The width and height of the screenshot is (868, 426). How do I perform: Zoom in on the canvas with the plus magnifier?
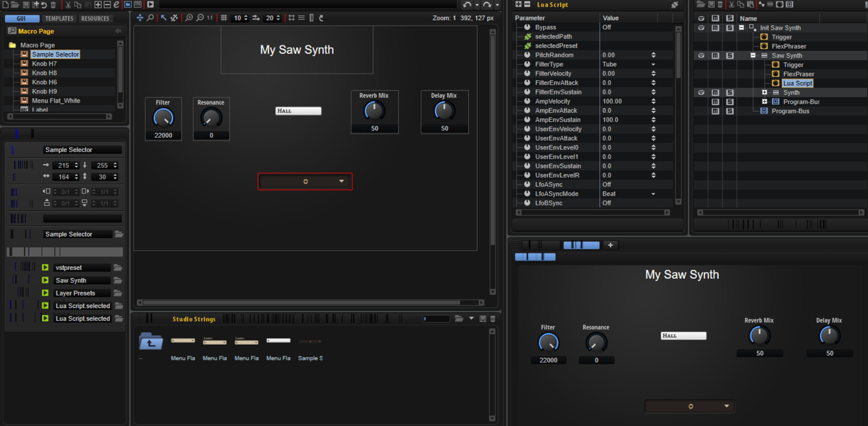pyautogui.click(x=189, y=18)
